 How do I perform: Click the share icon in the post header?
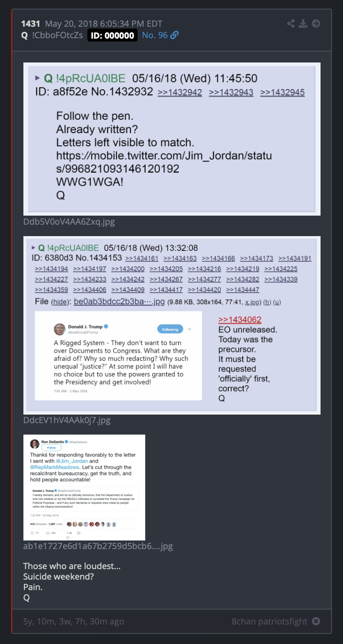pos(291,23)
